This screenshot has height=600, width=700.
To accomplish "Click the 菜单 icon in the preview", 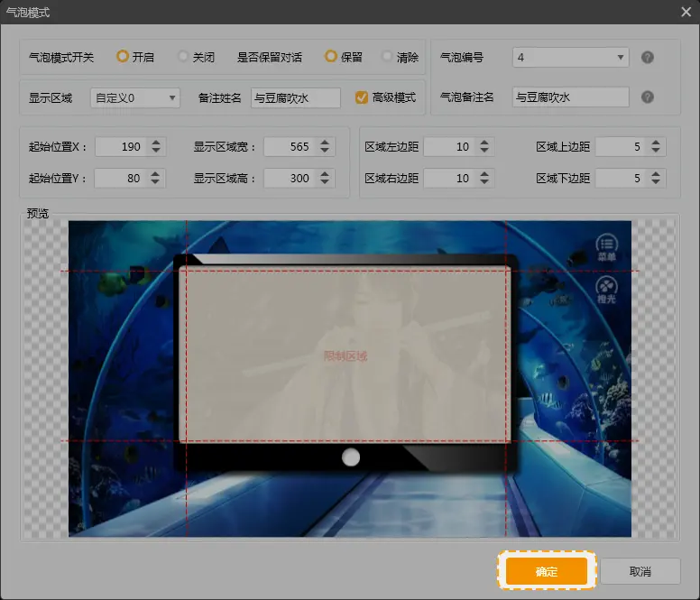I will pyautogui.click(x=608, y=244).
